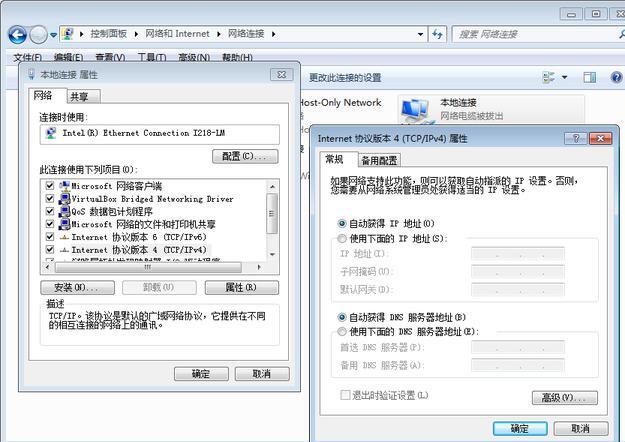Click 取消 in 本地连接 属性 dialog
The height and width of the screenshot is (442, 625).
tap(262, 374)
